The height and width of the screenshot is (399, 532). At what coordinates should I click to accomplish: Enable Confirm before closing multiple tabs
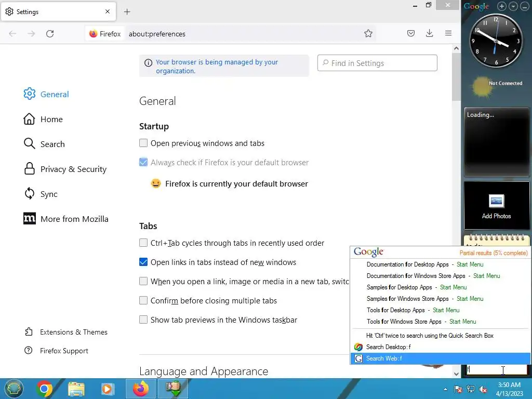click(143, 300)
